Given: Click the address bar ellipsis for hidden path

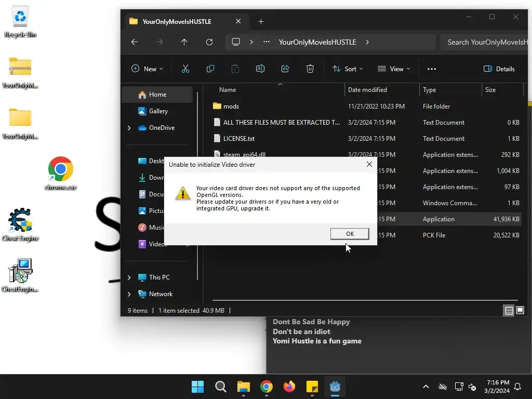Looking at the screenshot, I should pos(267,42).
